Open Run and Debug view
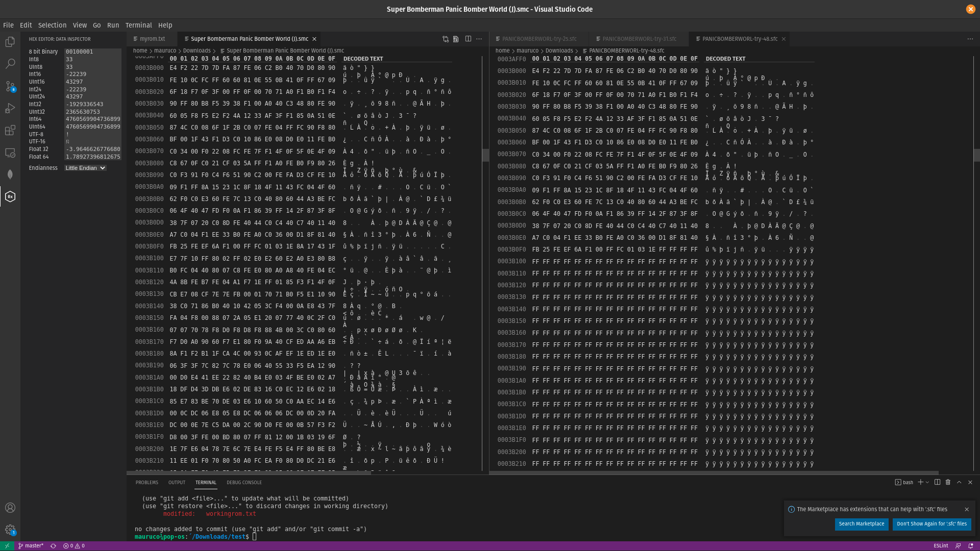This screenshot has height=551, width=980. (10, 108)
